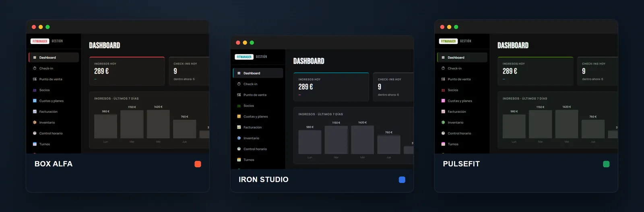Click BOX ALFA card title
The image size is (644, 212).
(54, 164)
